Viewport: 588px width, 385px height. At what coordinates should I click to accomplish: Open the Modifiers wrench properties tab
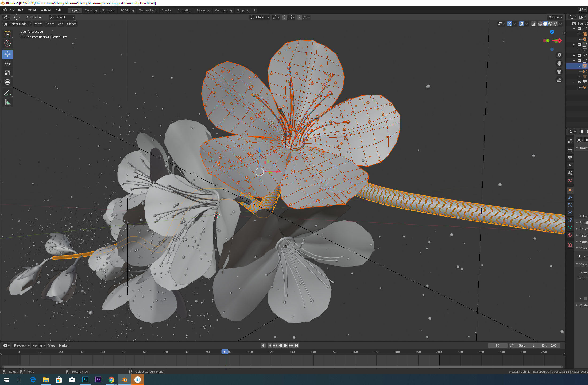click(x=570, y=198)
